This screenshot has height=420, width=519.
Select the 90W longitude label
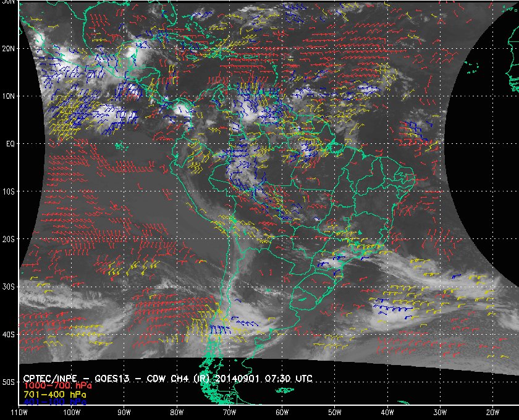(x=124, y=413)
